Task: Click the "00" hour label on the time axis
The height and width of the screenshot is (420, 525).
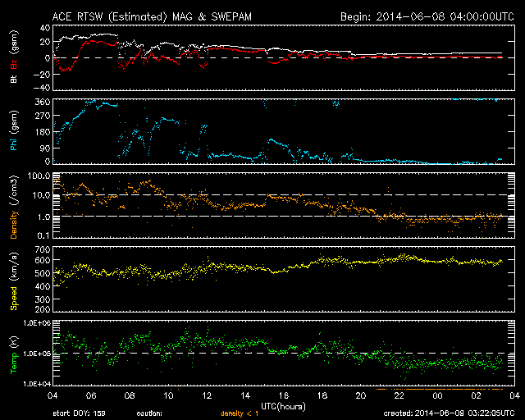Action: click(437, 396)
